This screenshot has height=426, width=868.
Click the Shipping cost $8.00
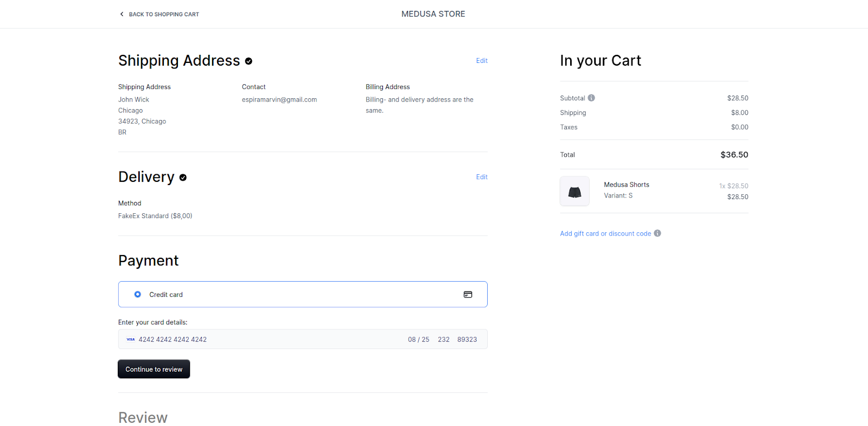(739, 113)
